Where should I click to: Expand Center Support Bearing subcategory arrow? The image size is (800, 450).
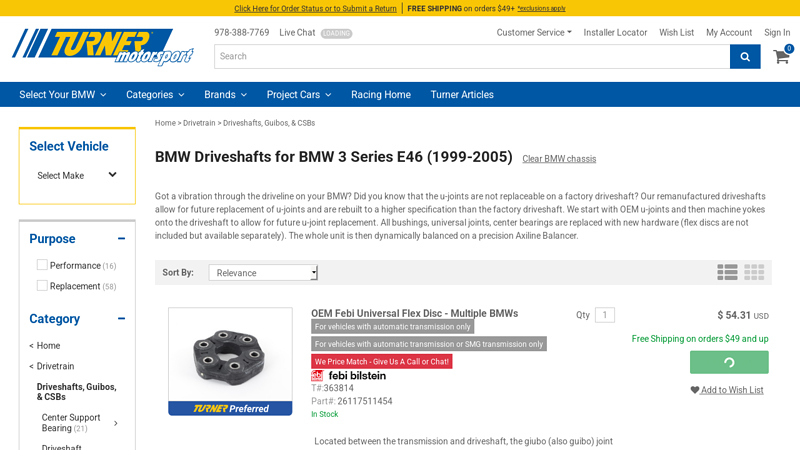[116, 423]
